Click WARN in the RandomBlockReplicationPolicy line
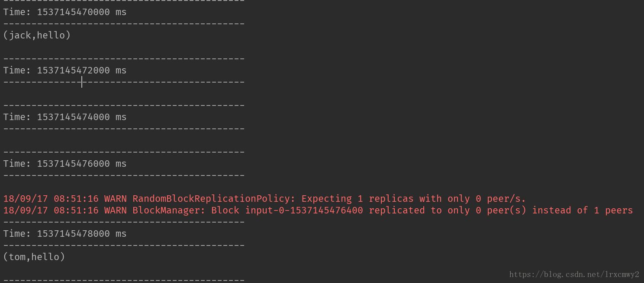This screenshot has height=283, width=644. 116,199
